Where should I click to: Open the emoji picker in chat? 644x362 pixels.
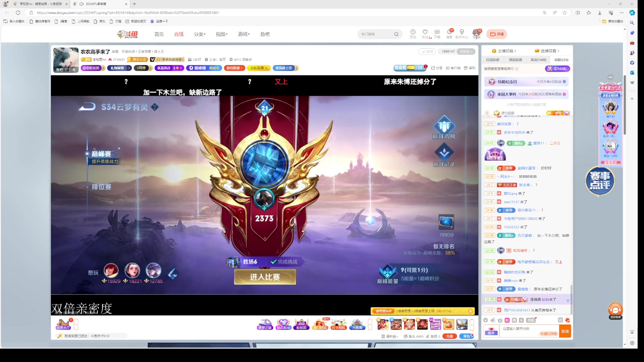485,320
